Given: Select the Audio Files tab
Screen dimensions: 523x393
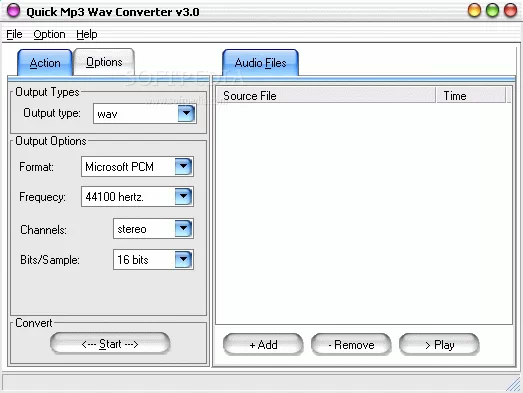Looking at the screenshot, I should (260, 63).
